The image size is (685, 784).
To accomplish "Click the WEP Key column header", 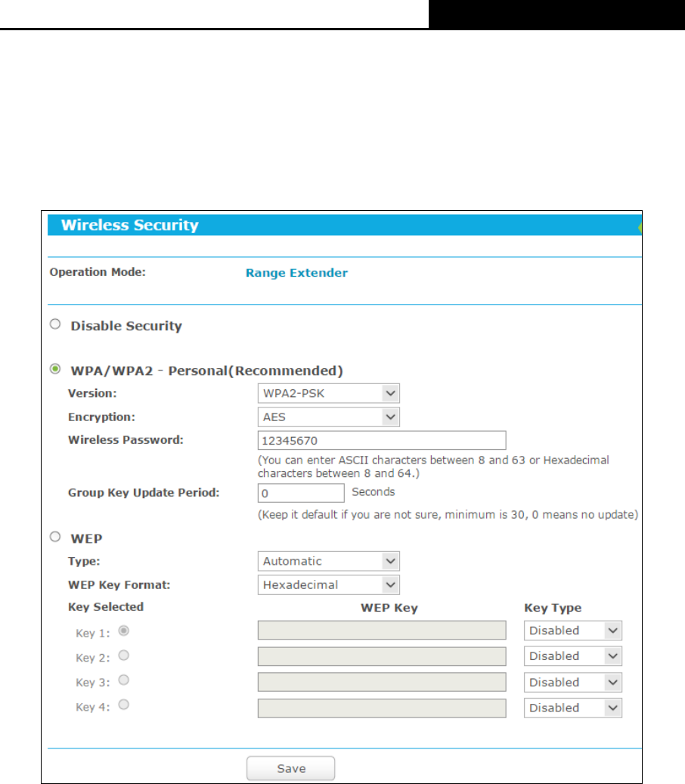I will click(x=389, y=608).
